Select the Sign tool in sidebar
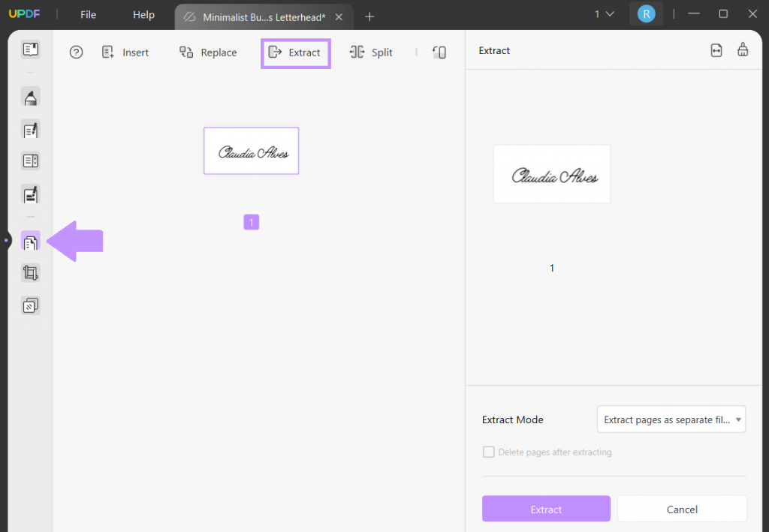The height and width of the screenshot is (532, 769). click(30, 194)
